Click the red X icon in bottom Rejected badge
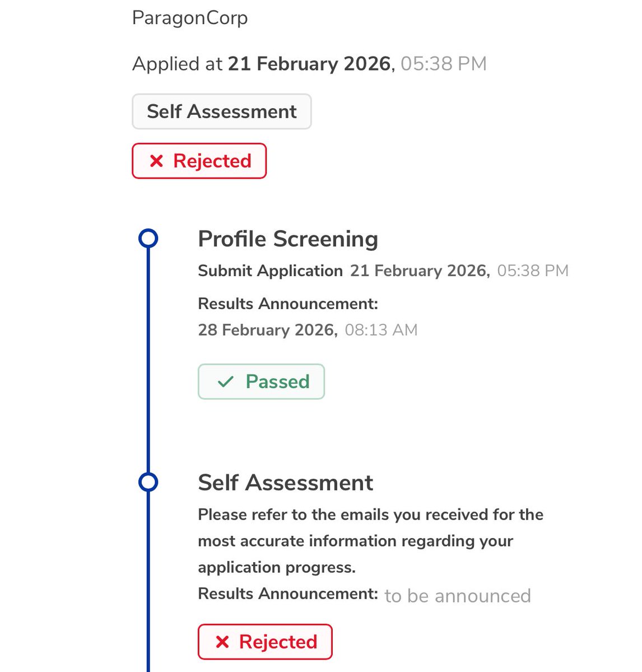 (x=222, y=642)
